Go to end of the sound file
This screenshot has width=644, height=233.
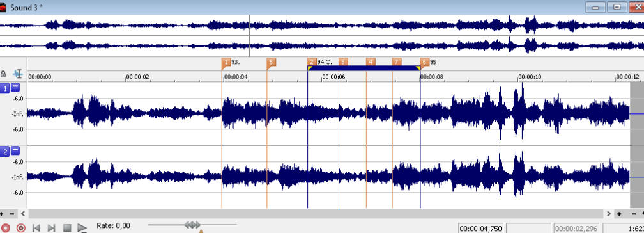51,228
